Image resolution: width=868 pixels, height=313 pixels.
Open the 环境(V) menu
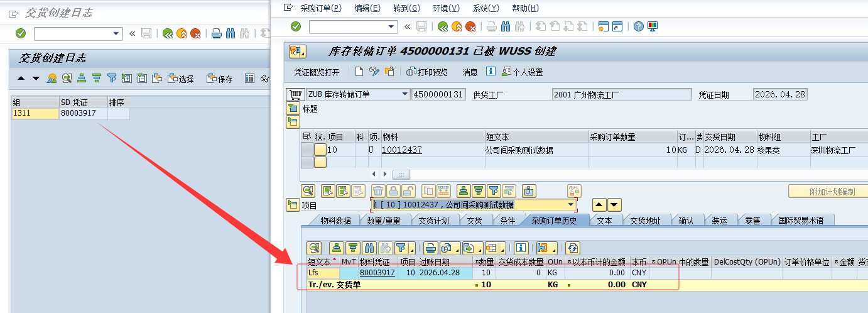[446, 8]
